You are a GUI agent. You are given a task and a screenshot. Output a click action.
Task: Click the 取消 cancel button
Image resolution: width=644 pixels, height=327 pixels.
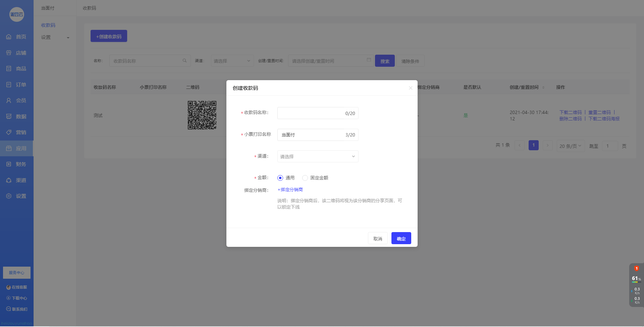click(378, 238)
